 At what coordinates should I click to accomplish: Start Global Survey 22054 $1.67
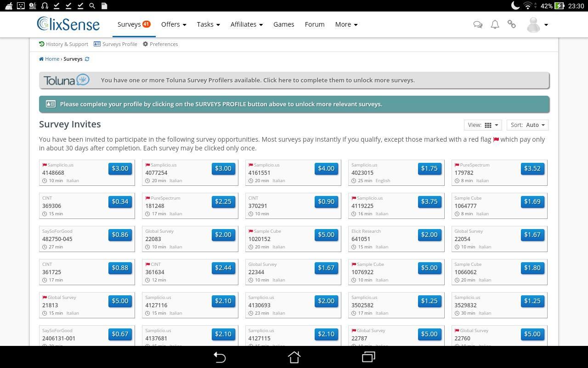532,235
